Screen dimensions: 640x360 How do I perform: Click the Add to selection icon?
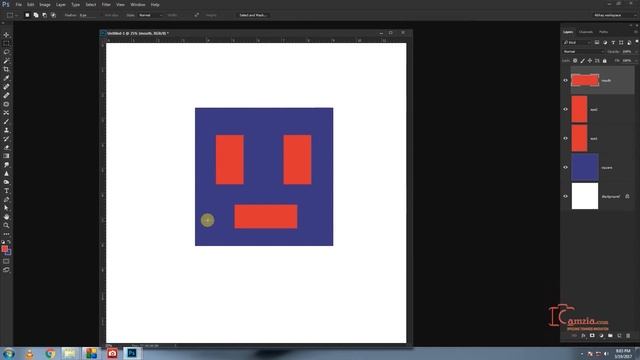point(36,15)
